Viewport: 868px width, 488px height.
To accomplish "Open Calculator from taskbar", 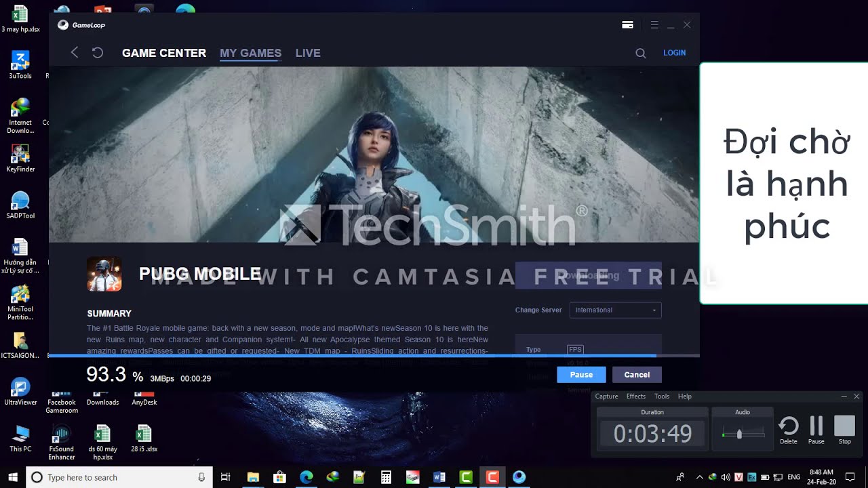I will tap(386, 477).
